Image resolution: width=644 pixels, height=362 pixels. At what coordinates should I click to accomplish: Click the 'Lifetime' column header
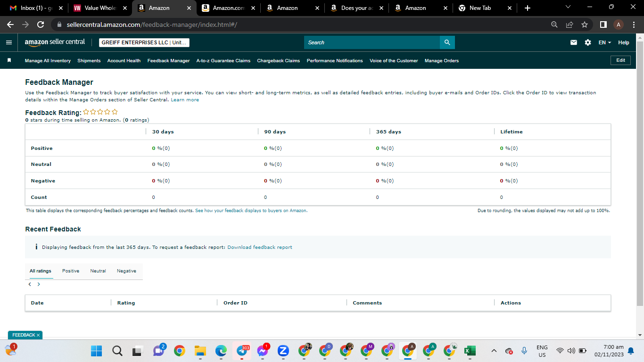click(512, 132)
